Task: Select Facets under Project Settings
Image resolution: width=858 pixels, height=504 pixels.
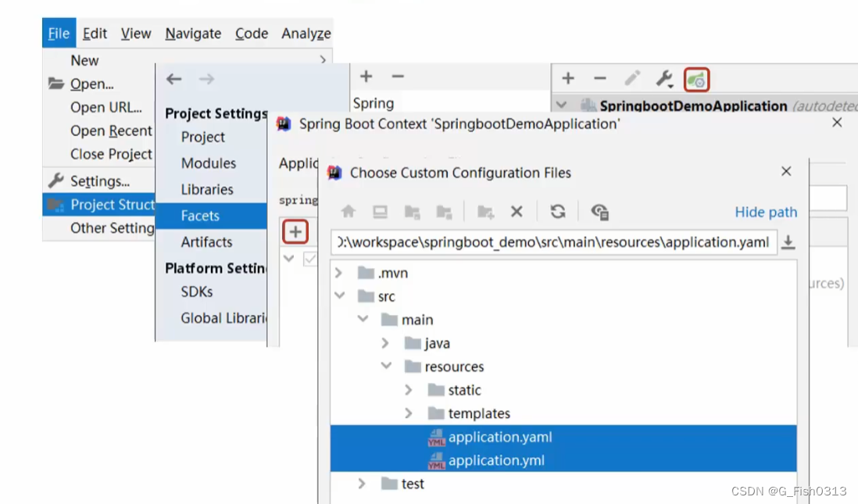Action: point(212,216)
